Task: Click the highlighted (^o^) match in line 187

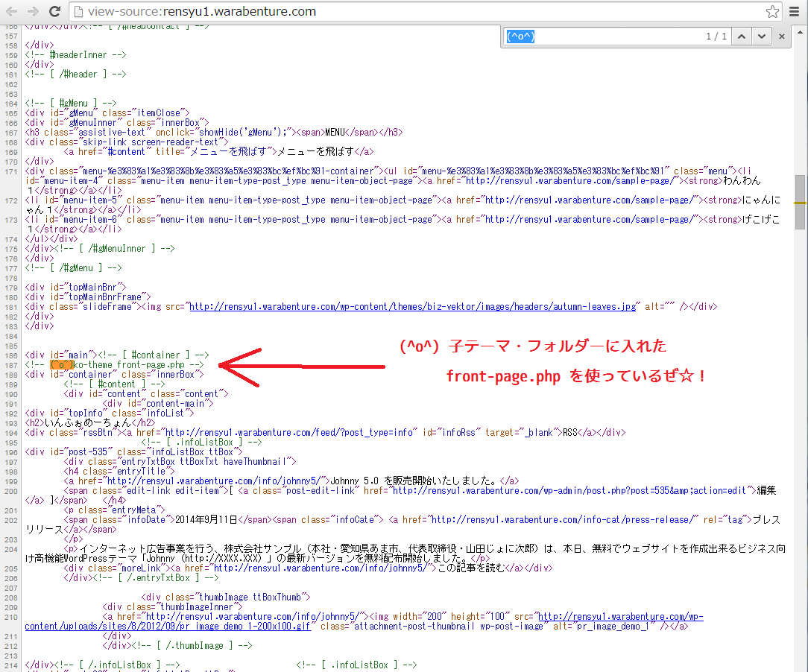Action: [62, 364]
